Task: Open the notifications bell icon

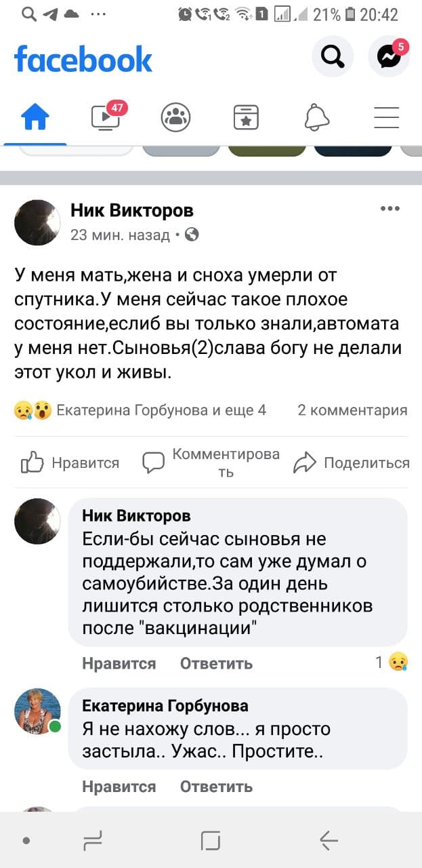Action: 316,118
